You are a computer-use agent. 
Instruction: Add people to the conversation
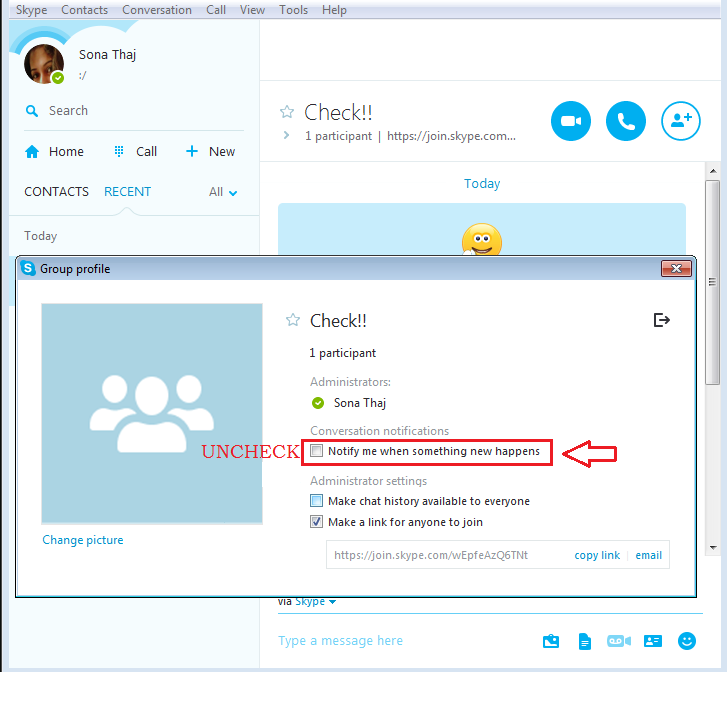pos(680,121)
